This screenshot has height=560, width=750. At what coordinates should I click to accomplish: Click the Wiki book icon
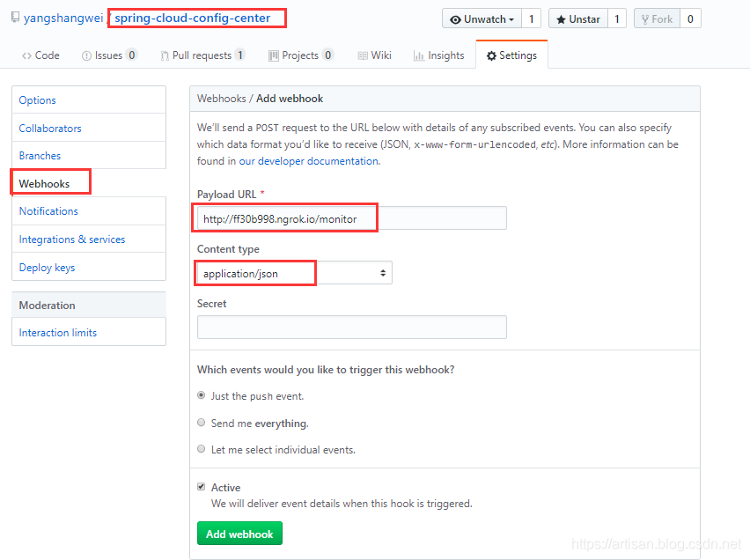pyautogui.click(x=363, y=55)
